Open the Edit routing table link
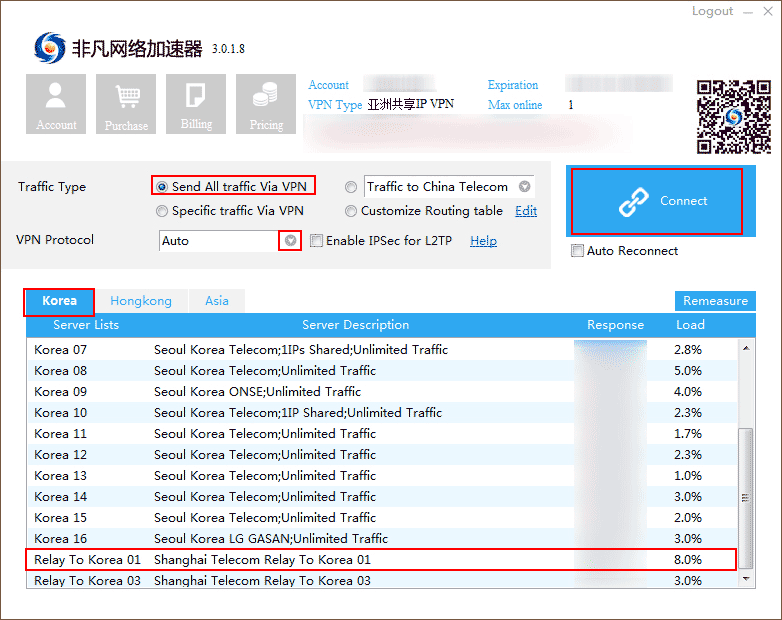The width and height of the screenshot is (782, 620). coord(526,211)
